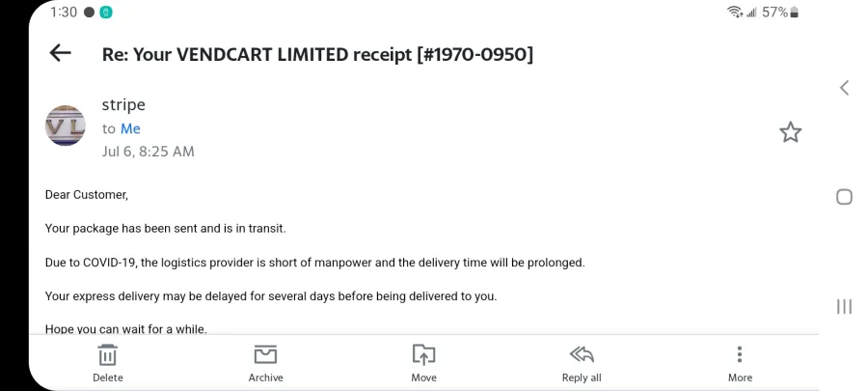Tap the Android home button
Screen dimensions: 868x391
tap(844, 197)
